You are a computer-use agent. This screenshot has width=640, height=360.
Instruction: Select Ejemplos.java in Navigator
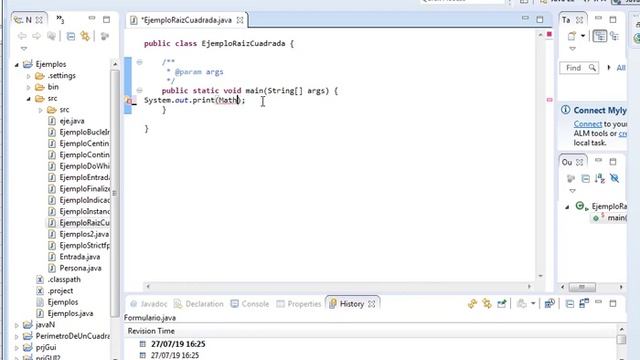click(65, 313)
